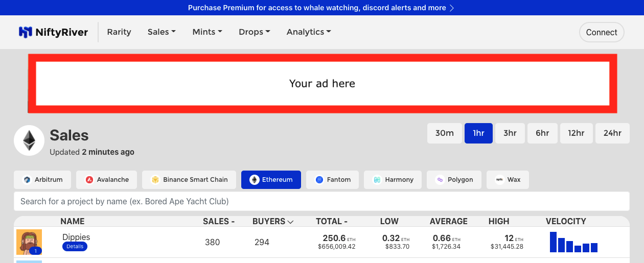Select the 24hr time range

coord(612,133)
